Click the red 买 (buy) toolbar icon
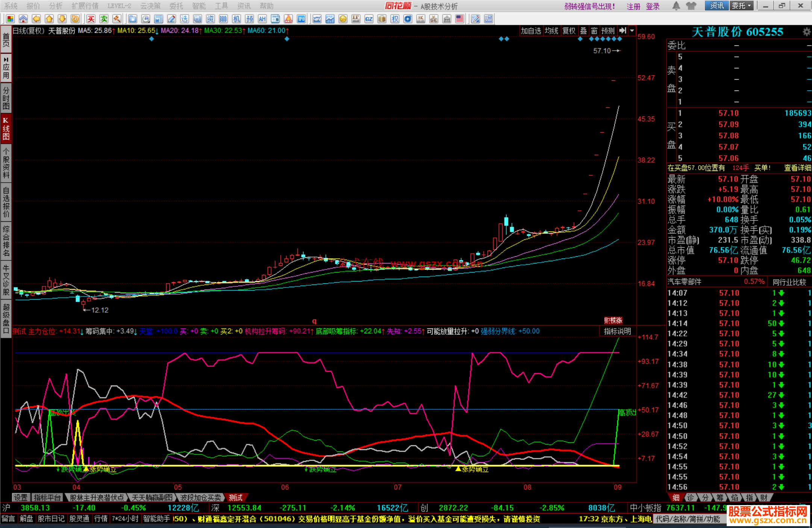Viewport: 812px width, 528px height. pos(91,19)
